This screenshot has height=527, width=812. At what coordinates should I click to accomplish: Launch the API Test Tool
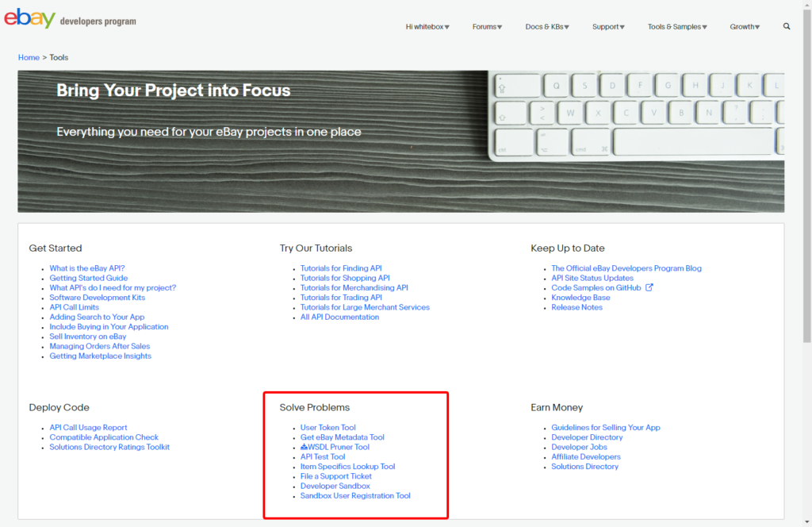[x=323, y=457]
